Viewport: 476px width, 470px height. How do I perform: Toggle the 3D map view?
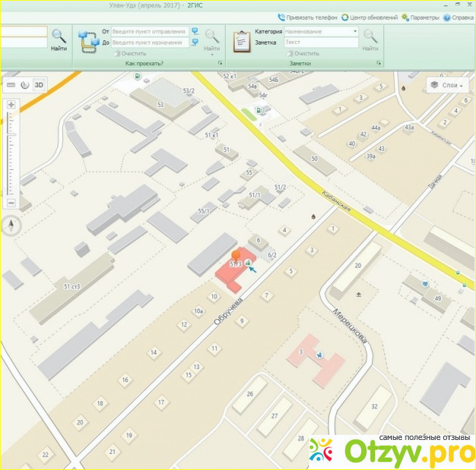coord(40,85)
